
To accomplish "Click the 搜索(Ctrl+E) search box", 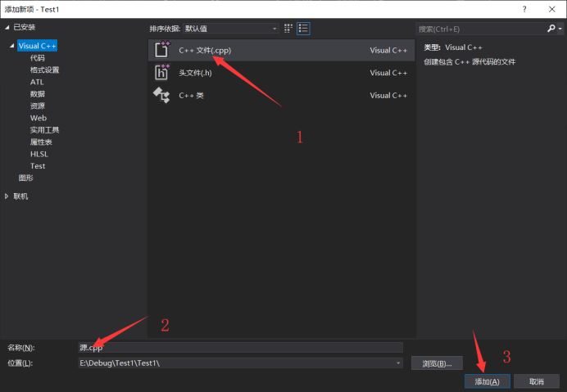I will pos(481,29).
